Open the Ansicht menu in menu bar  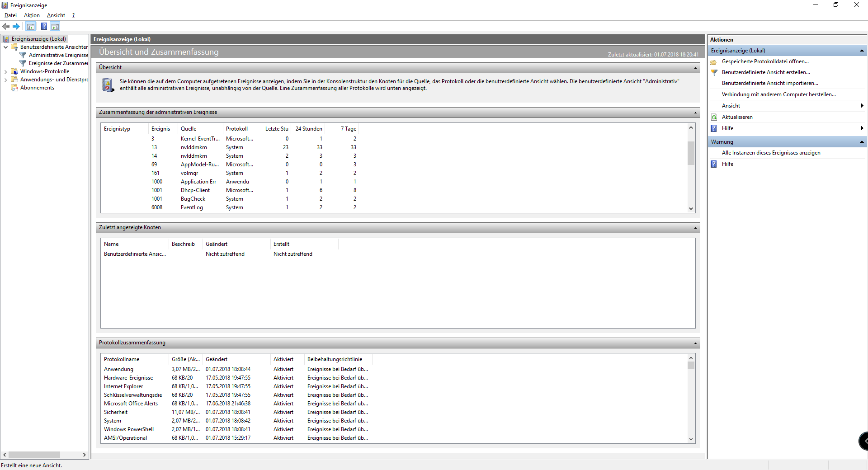pyautogui.click(x=56, y=15)
